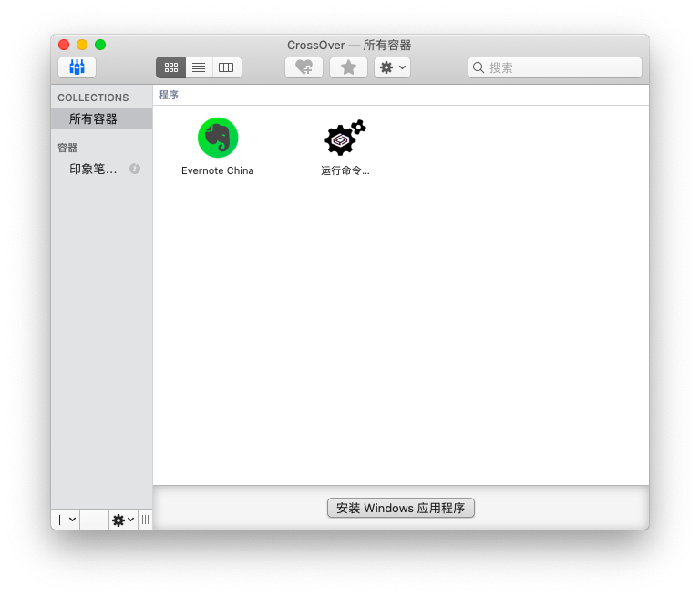Click the COLLECTIONS sidebar heading
700x597 pixels.
click(x=93, y=98)
